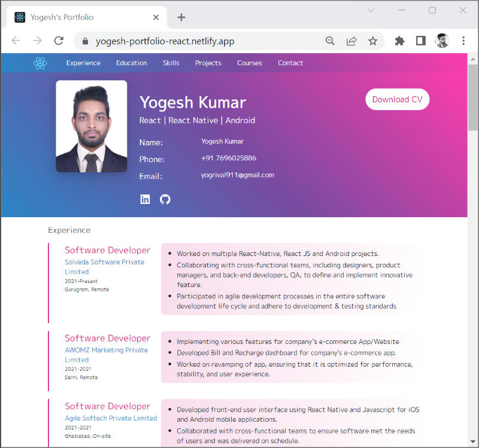Click Gurugram, Remote location text
This screenshot has height=448, width=479.
tap(86, 289)
